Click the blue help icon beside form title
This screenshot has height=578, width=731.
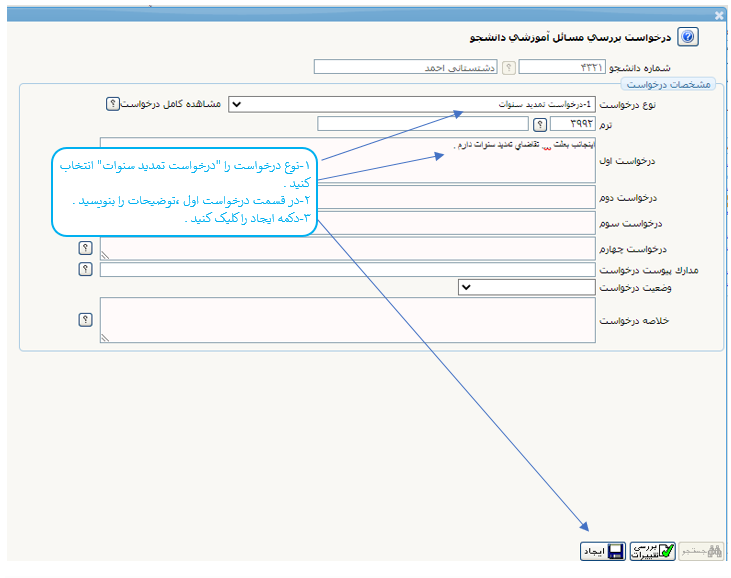pyautogui.click(x=688, y=36)
